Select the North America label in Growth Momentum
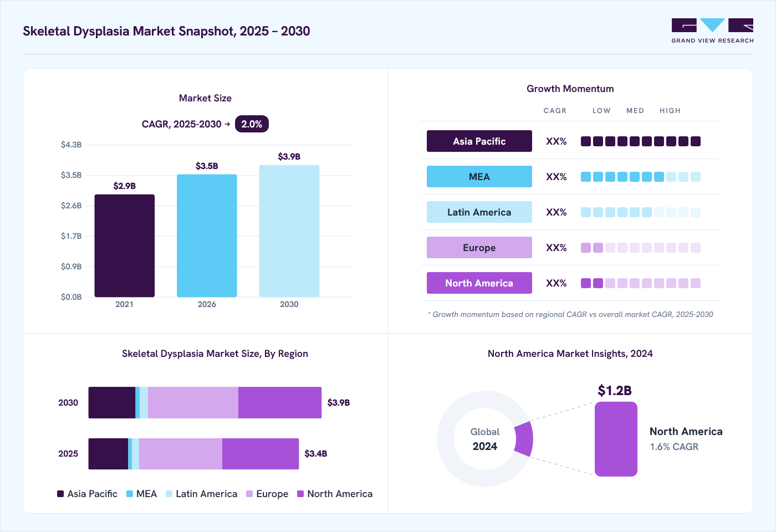Viewport: 776px width, 532px height. [479, 283]
